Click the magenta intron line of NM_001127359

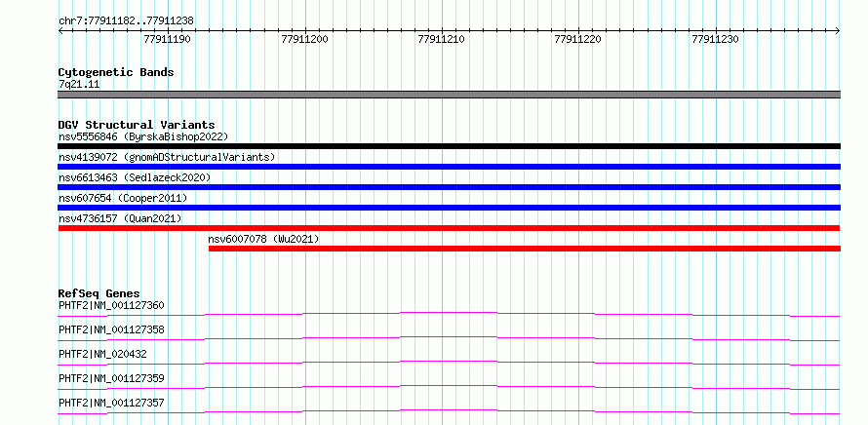[449, 387]
